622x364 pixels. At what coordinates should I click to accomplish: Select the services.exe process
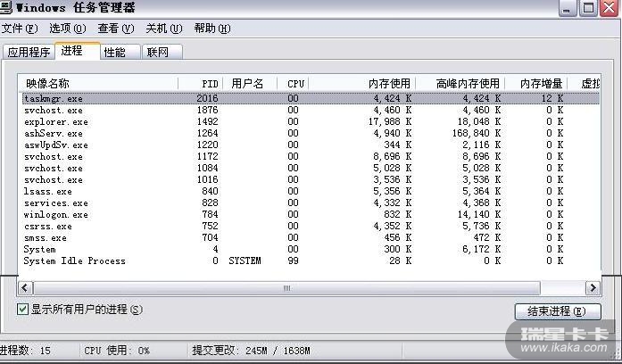311,203
